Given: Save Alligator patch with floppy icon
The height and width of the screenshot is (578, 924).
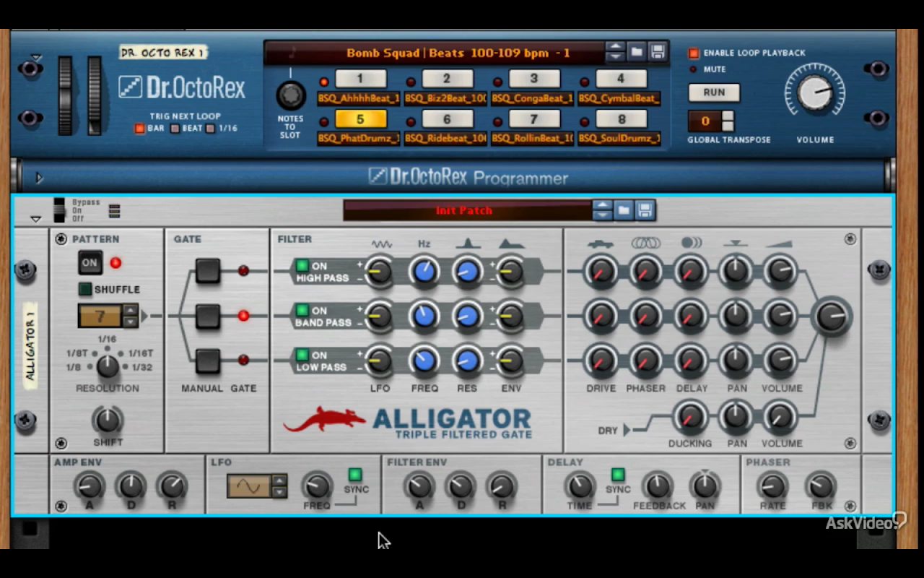Looking at the screenshot, I should click(645, 210).
